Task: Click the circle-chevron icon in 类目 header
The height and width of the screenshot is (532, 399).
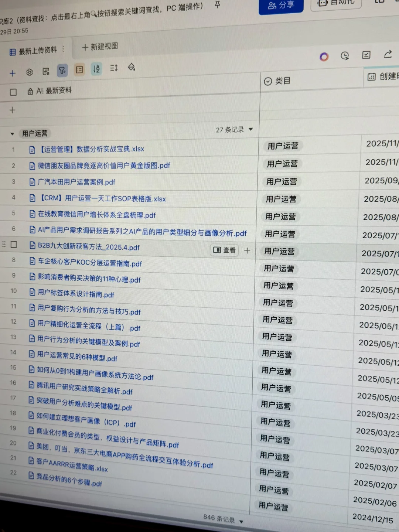Action: 268,81
